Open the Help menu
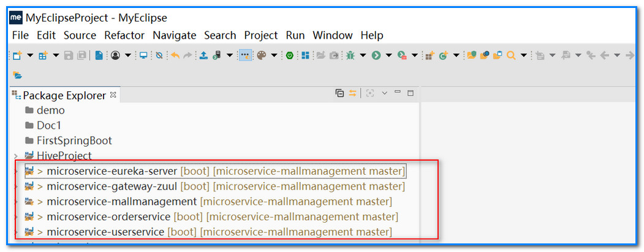644x252 pixels. click(x=372, y=36)
